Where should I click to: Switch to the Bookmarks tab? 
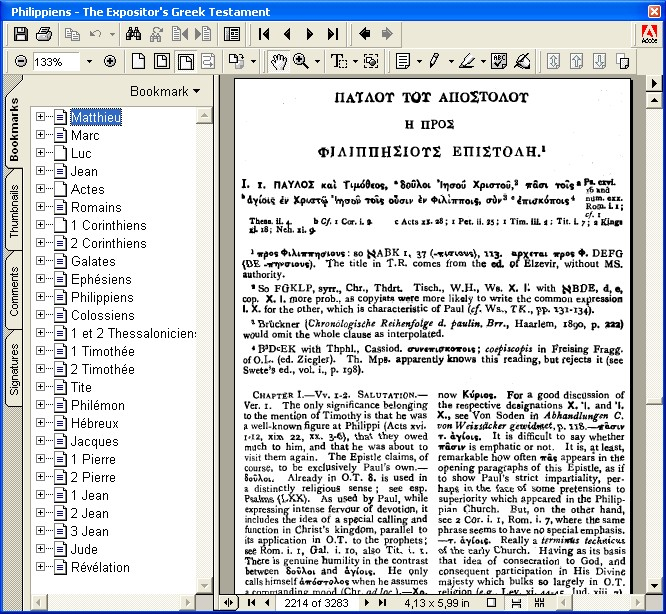[x=14, y=129]
